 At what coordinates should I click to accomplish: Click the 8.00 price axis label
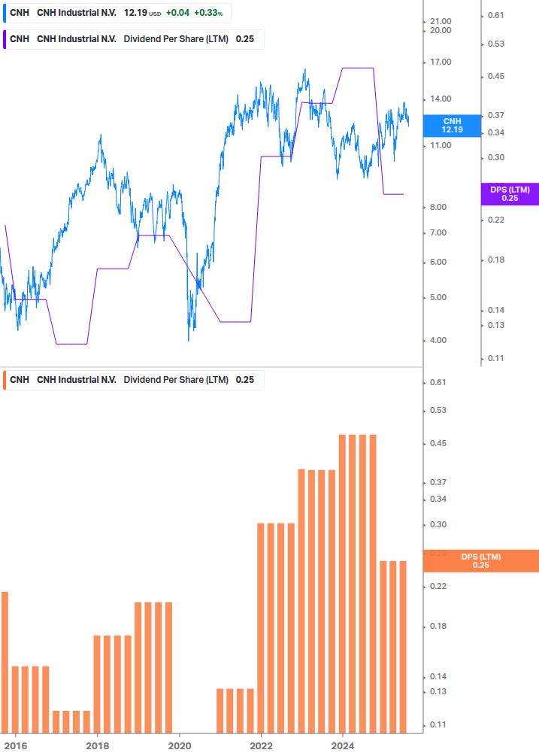tap(438, 208)
